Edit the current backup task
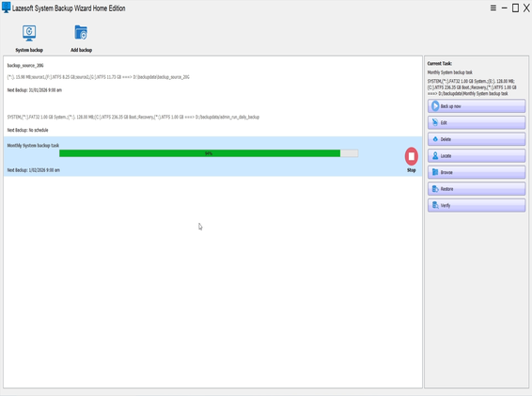 tap(477, 122)
